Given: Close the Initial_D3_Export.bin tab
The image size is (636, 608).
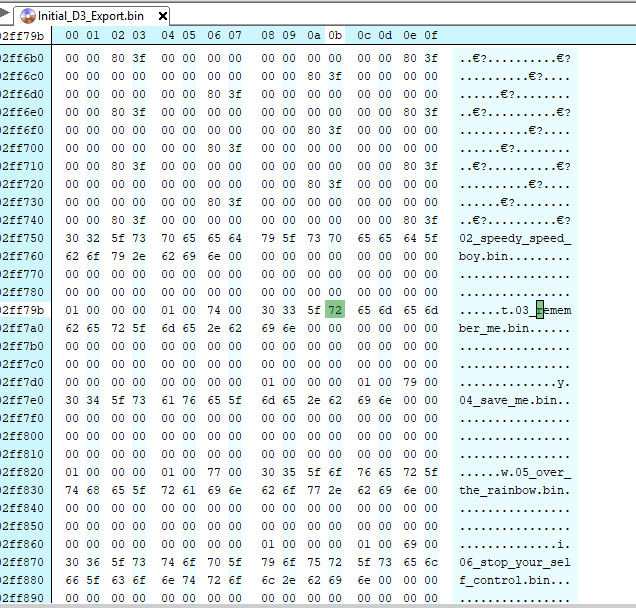Looking at the screenshot, I should (162, 16).
